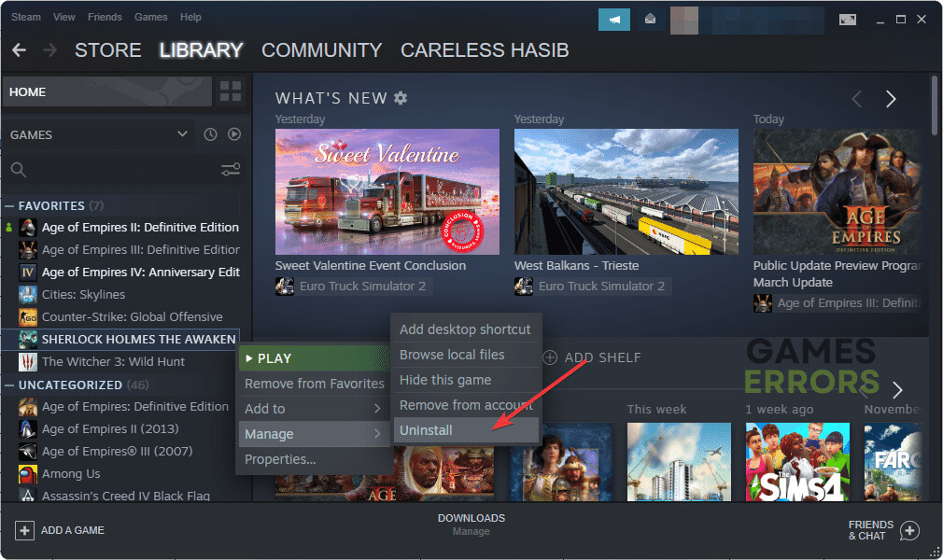Enter Big Picture mode via the top icon

(848, 20)
